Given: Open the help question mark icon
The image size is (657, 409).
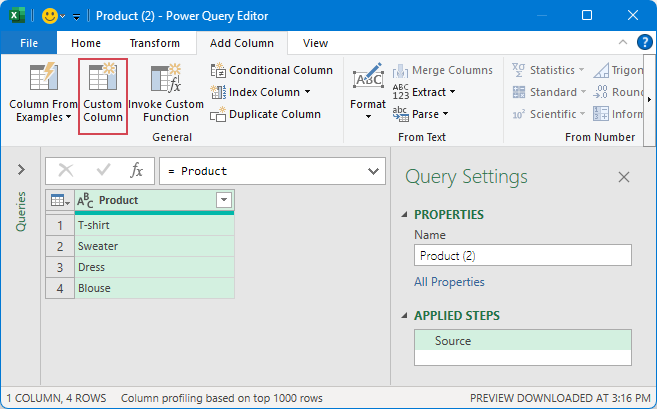Looking at the screenshot, I should pos(644,42).
